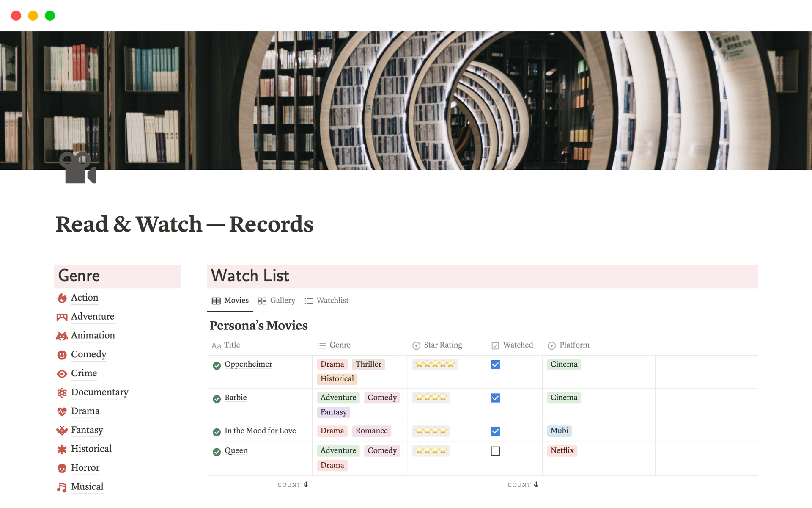Image resolution: width=812 pixels, height=508 pixels.
Task: Click the Animation space invader icon
Action: pos(62,335)
